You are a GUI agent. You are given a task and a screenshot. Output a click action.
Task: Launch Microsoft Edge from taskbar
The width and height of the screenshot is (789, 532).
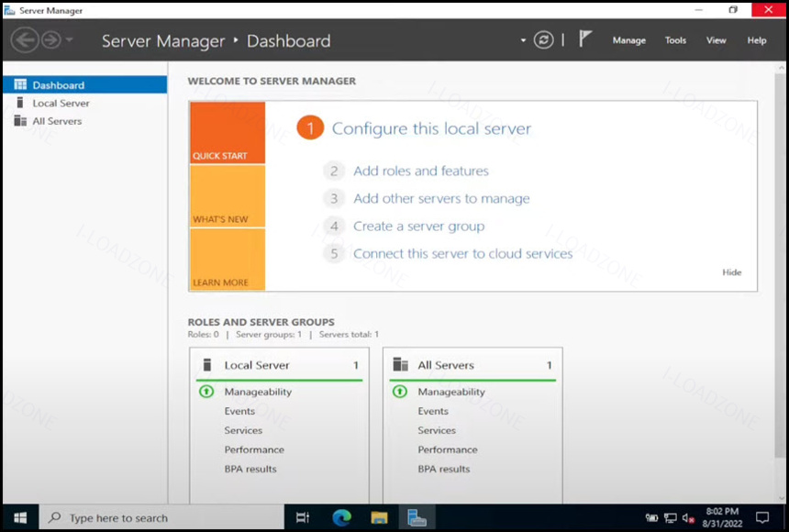point(341,517)
